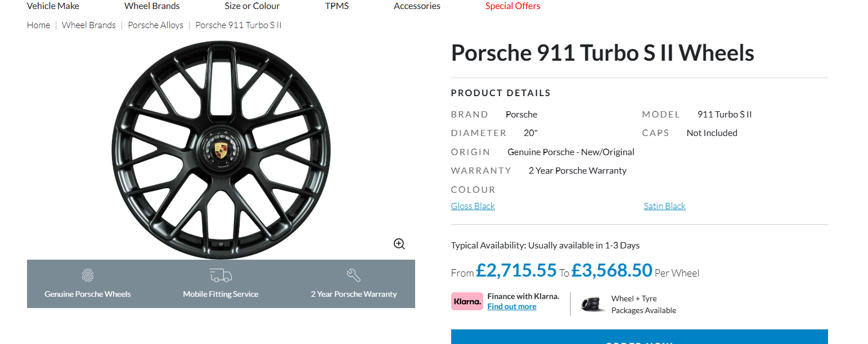Choose the Satin Black colour option
Viewport: 868px width, 344px height.
tap(664, 206)
